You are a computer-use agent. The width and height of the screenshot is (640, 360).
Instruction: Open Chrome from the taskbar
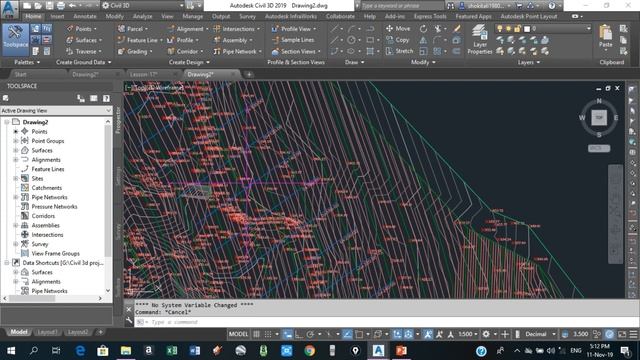(309, 351)
